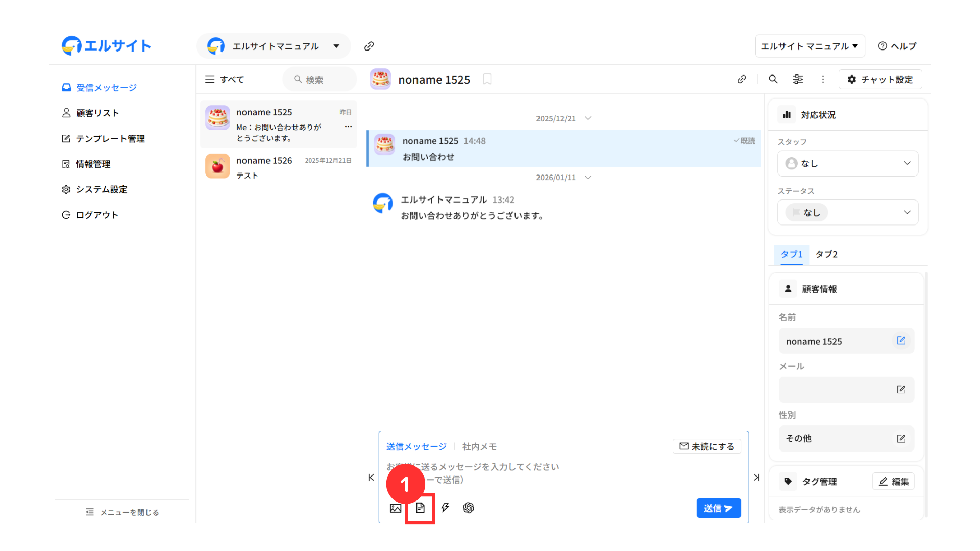Toggle bookmark flag next to noname 1525
This screenshot has width=980, height=551.
(x=487, y=79)
